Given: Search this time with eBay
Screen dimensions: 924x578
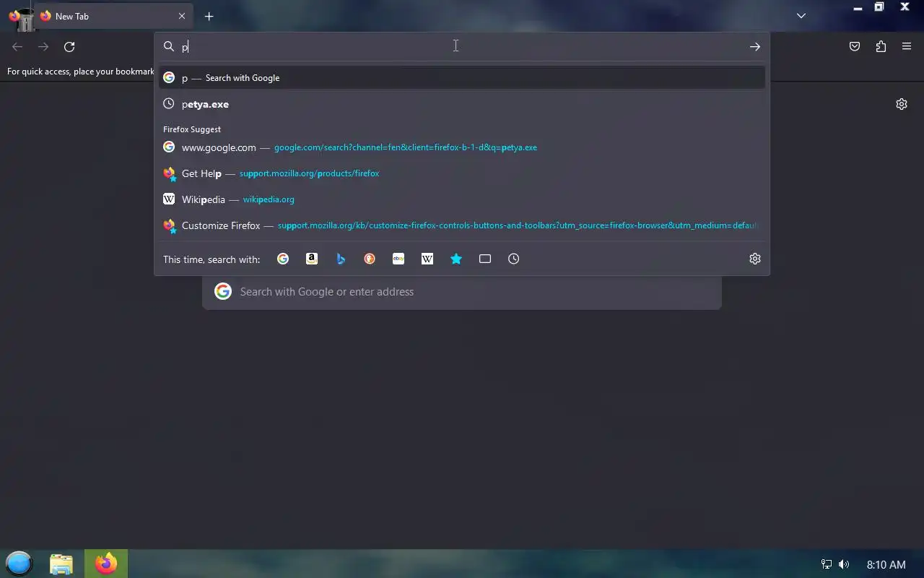Looking at the screenshot, I should (398, 259).
